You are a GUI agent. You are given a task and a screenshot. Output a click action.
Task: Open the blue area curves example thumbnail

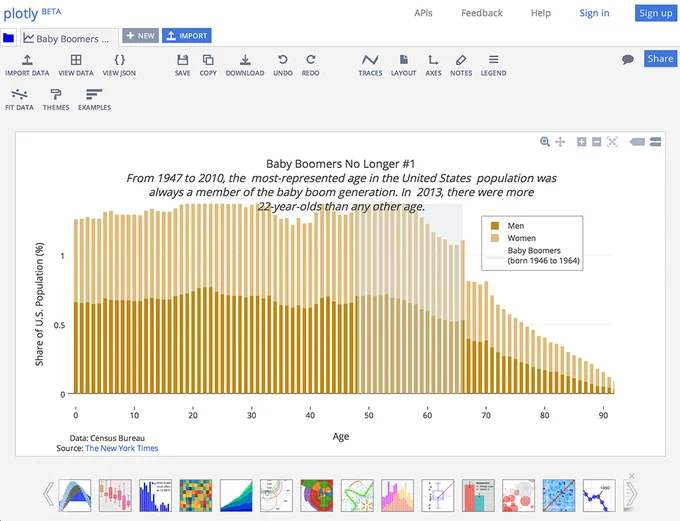75,495
